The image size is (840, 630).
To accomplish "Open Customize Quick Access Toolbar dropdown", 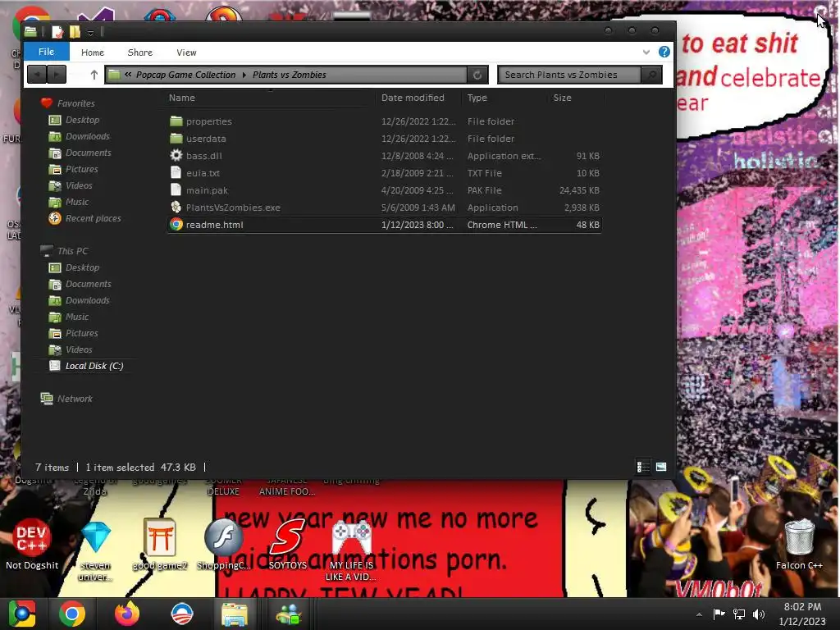I will click(x=90, y=33).
